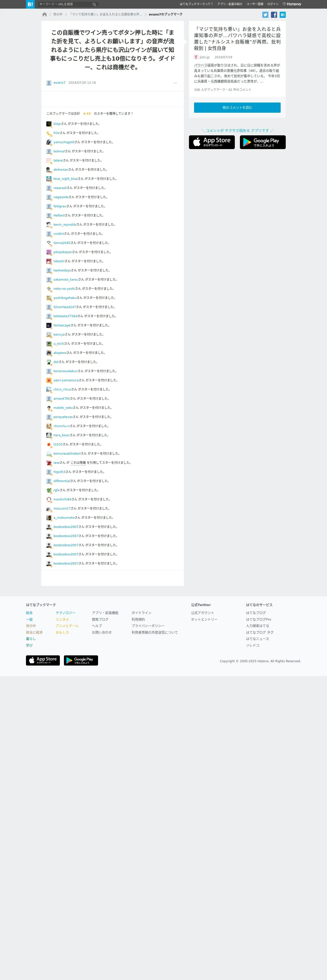Viewport: 327px width, 980px height.
Task: Click the yamuchagold user avatar
Action: coord(49,142)
